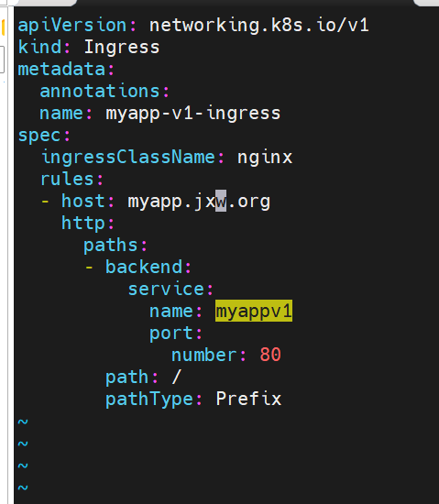The width and height of the screenshot is (439, 504).
Task: Click the 'spec' key
Action: (39, 136)
